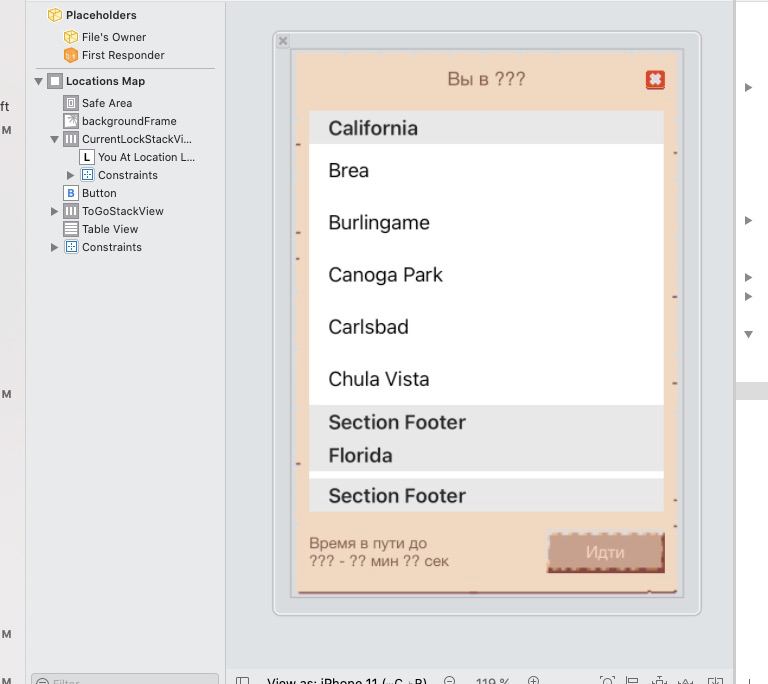
Task: Select the ToGoStackView stack icon
Action: pyautogui.click(x=71, y=211)
